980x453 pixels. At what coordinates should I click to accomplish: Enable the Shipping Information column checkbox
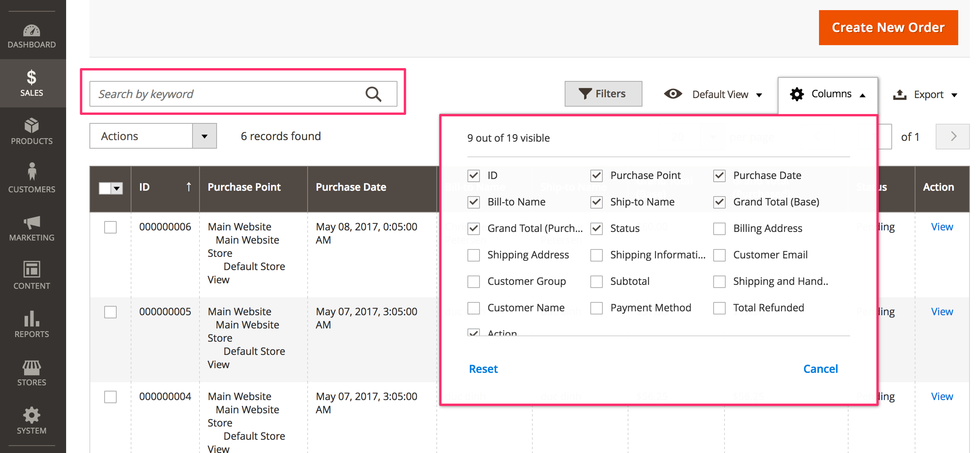pyautogui.click(x=596, y=255)
